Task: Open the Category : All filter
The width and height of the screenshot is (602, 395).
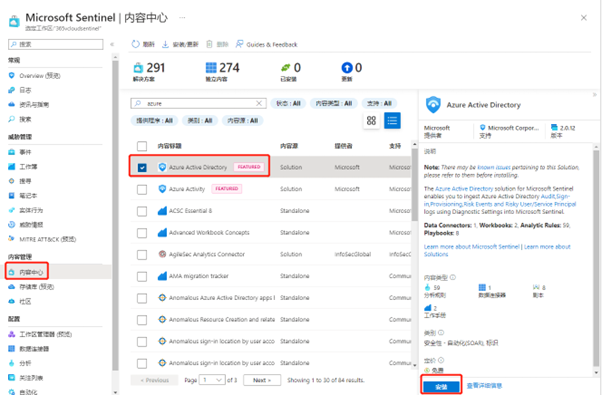Action: (200, 121)
